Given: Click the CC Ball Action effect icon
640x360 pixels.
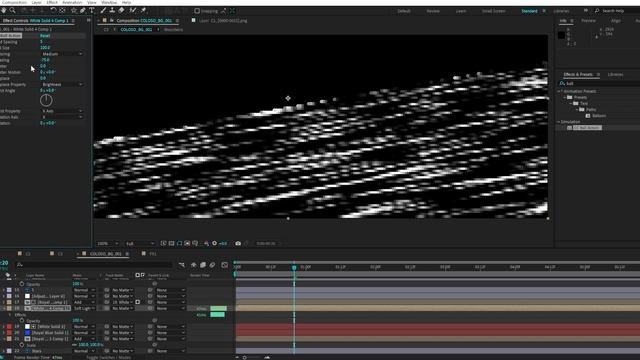Looking at the screenshot, I should [x=569, y=128].
